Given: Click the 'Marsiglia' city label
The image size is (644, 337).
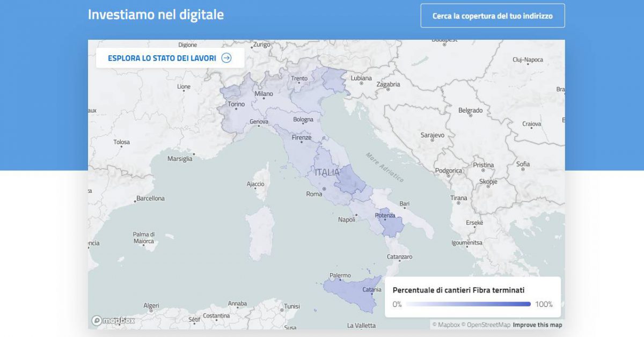Looking at the screenshot, I should click(x=180, y=159).
